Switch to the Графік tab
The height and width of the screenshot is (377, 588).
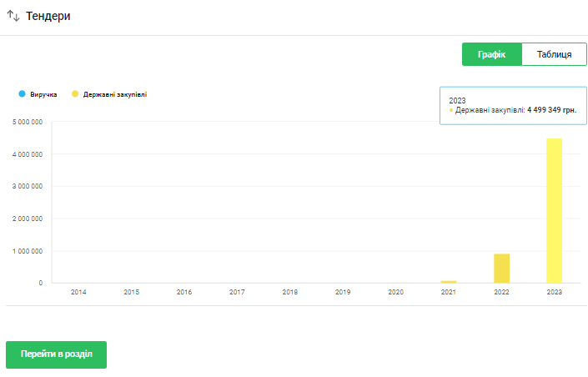[x=491, y=54]
